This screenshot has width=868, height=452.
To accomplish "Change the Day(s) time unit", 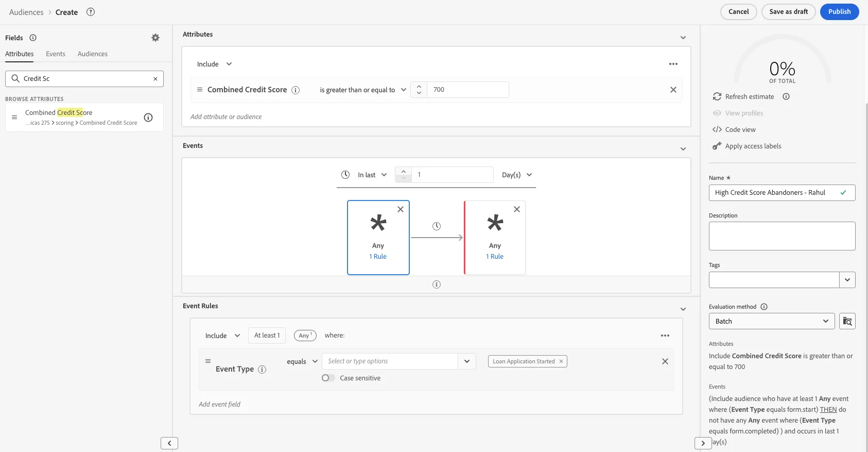I will pos(517,175).
